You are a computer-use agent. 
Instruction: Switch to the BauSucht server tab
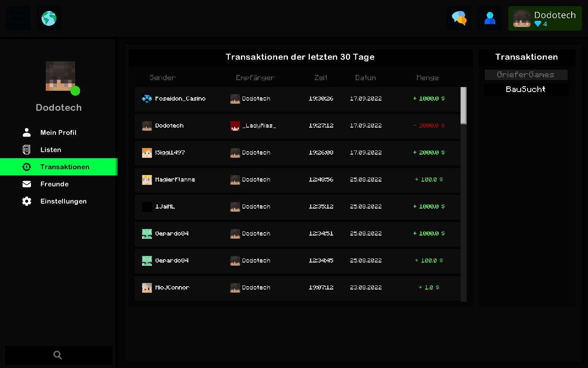tap(526, 89)
